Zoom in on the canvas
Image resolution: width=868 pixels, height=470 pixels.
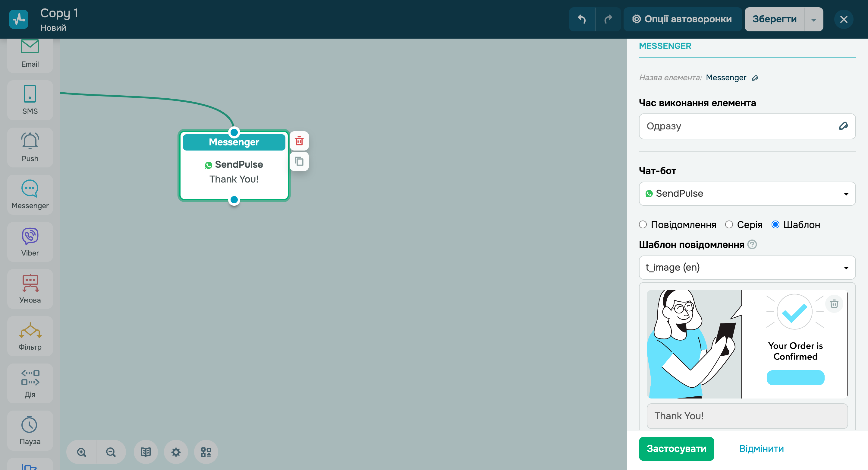click(82, 452)
